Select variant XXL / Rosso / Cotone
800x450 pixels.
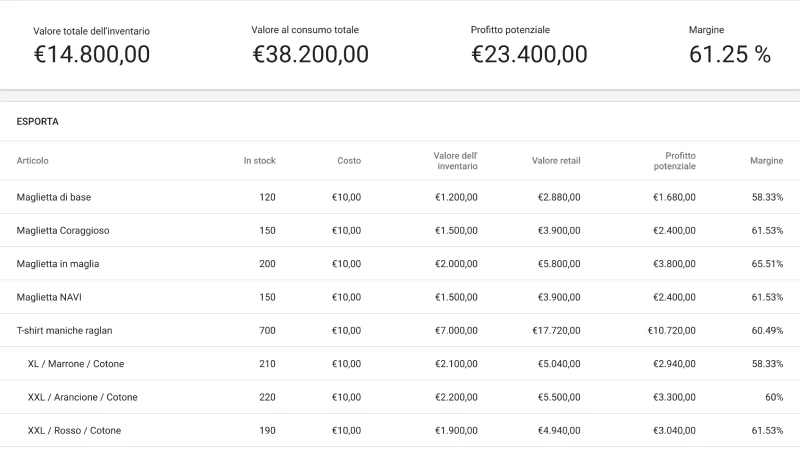(x=75, y=430)
